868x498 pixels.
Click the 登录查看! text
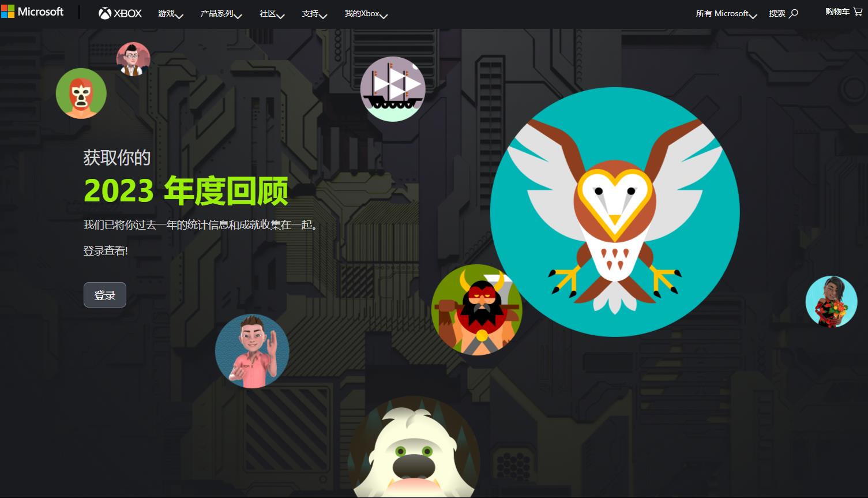(106, 250)
